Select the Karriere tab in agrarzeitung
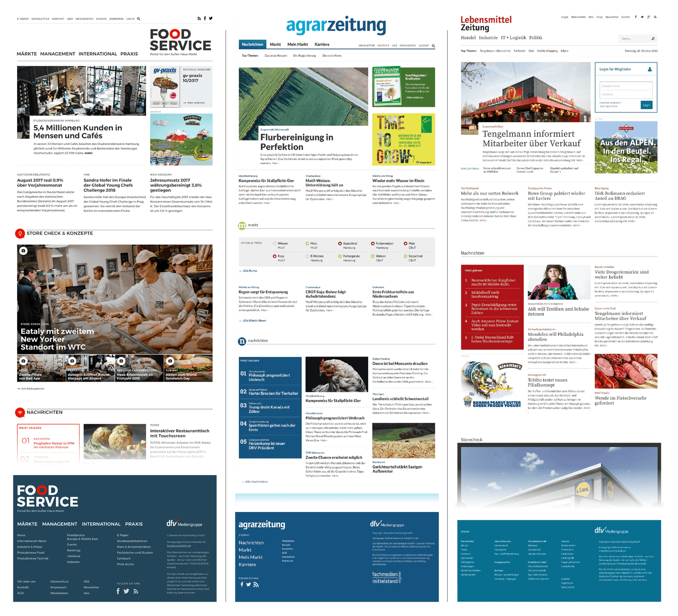This screenshot has height=616, width=678. (x=322, y=45)
